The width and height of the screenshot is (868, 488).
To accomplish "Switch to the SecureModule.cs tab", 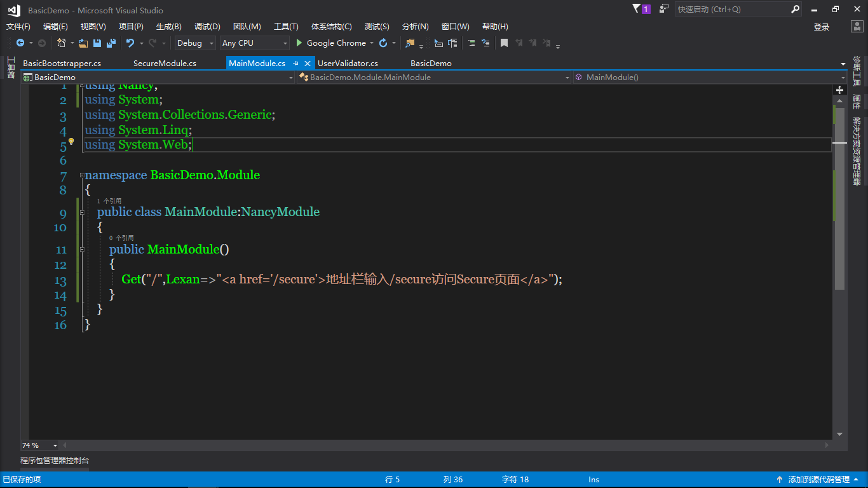I will click(165, 64).
